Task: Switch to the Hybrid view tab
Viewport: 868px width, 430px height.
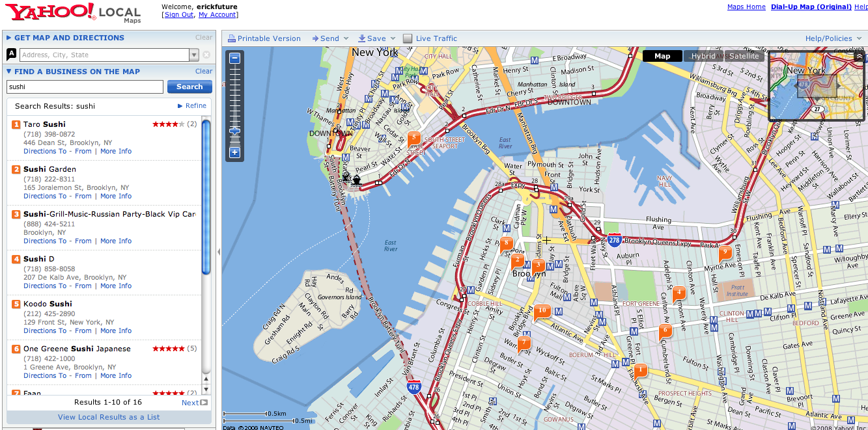Action: tap(703, 56)
